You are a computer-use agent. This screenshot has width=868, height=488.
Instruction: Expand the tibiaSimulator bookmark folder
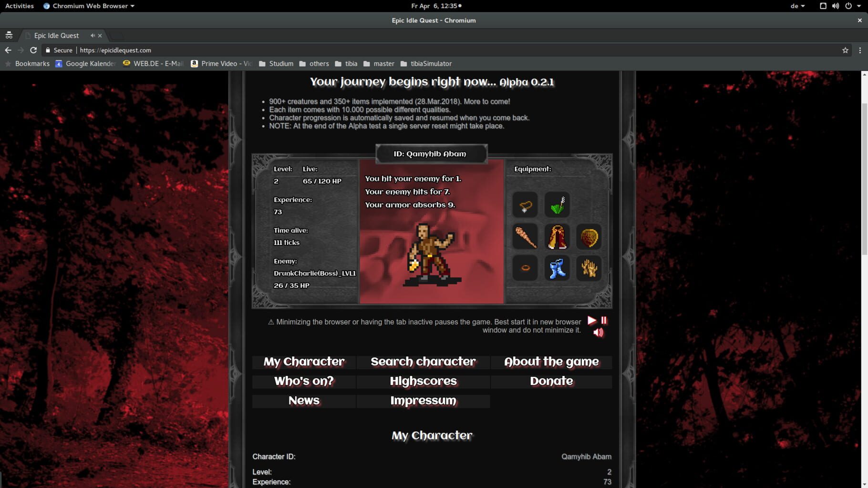[426, 63]
